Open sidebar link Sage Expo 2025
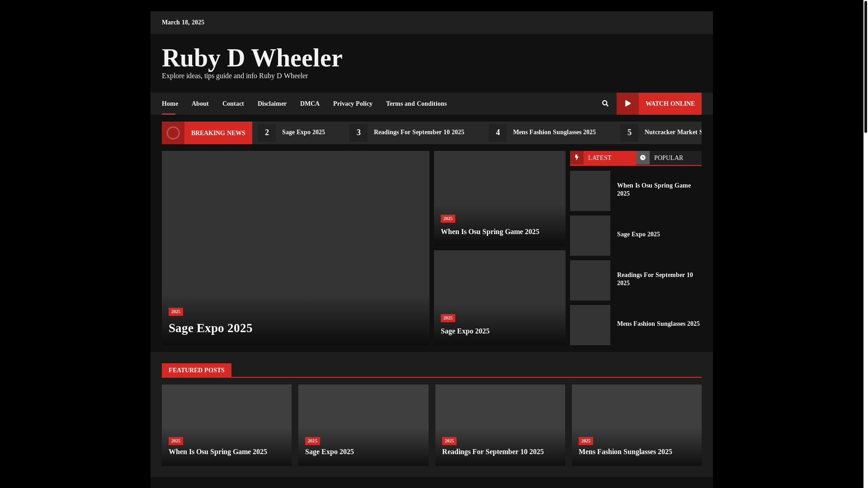The width and height of the screenshot is (868, 488). click(x=638, y=235)
